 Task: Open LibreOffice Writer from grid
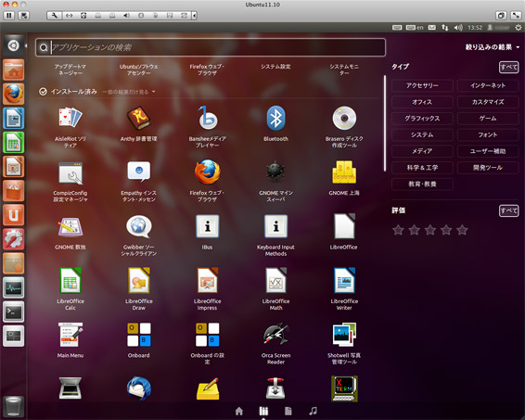pos(344,280)
